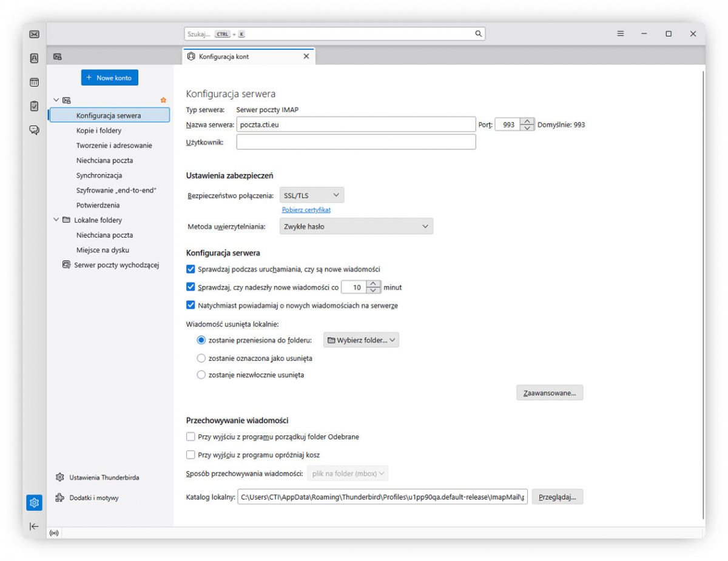Click the star icon beside the account
The image size is (728, 561).
point(163,99)
